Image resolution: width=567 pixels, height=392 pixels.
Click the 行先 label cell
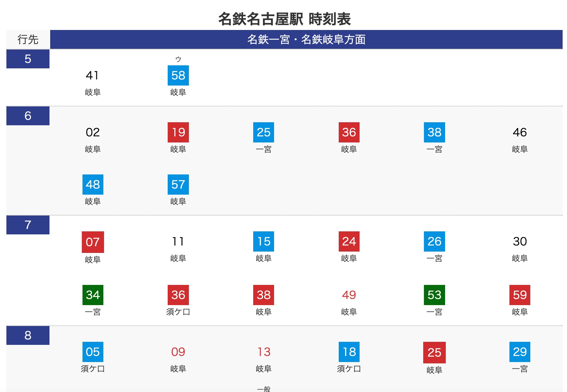pyautogui.click(x=28, y=39)
